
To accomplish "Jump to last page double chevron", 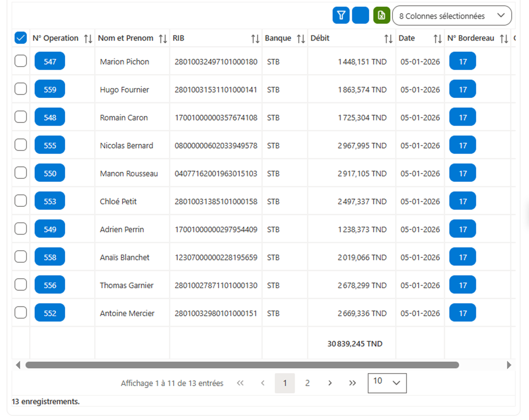I will (352, 383).
